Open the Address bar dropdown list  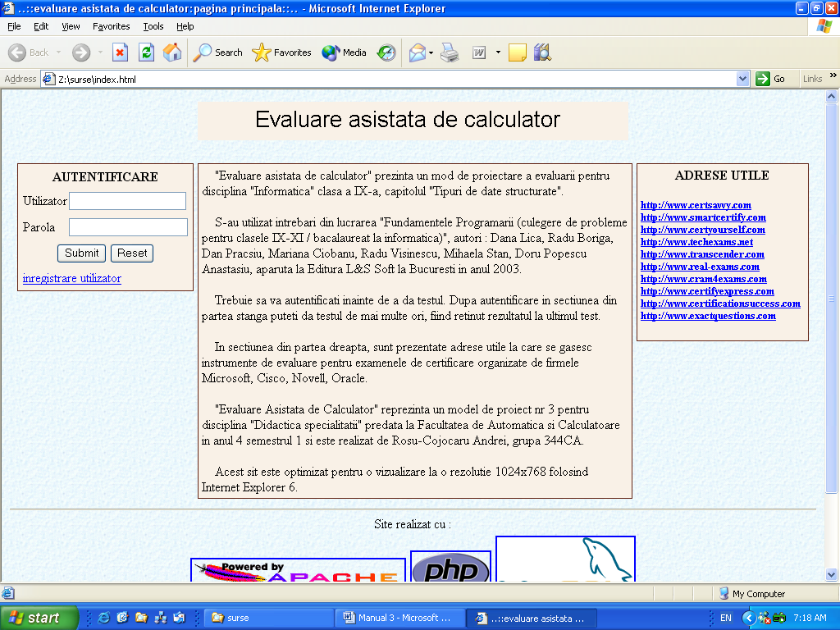[742, 80]
